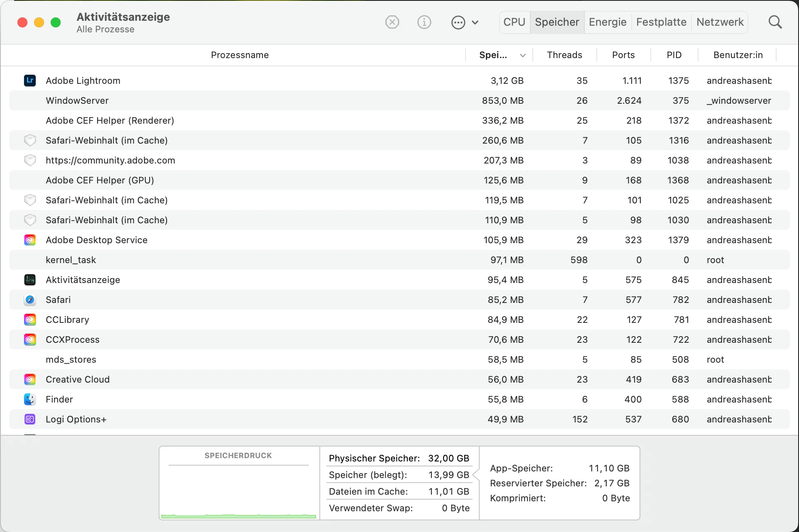Toggle sort direction on Speicher column

pos(522,55)
